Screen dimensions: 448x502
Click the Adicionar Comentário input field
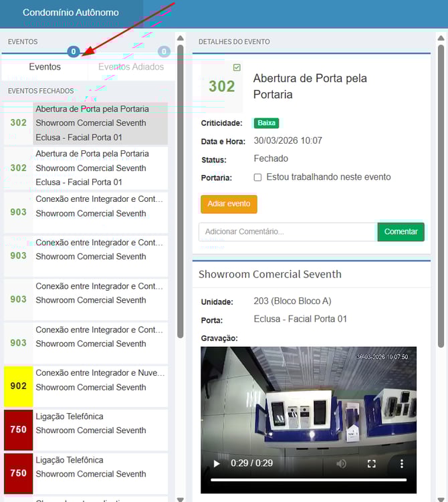click(288, 232)
